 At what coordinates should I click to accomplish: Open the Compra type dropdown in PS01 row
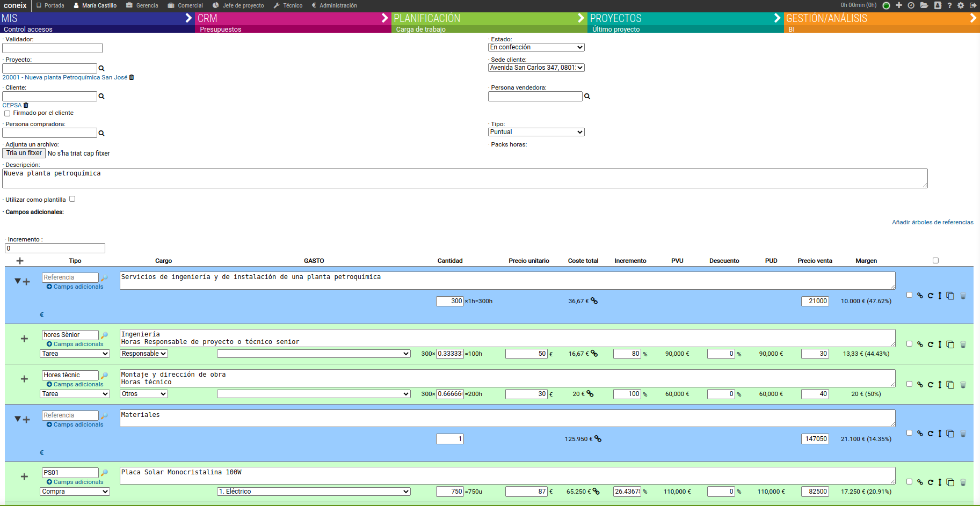click(75, 492)
